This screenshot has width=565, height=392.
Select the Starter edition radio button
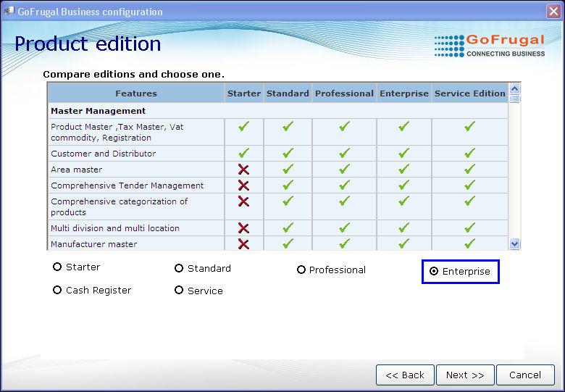coord(57,267)
